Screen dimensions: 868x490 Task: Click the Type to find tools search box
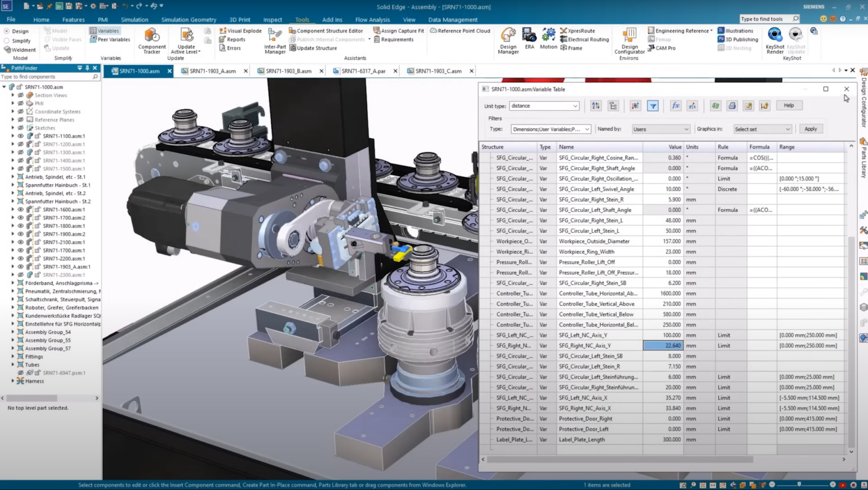766,19
